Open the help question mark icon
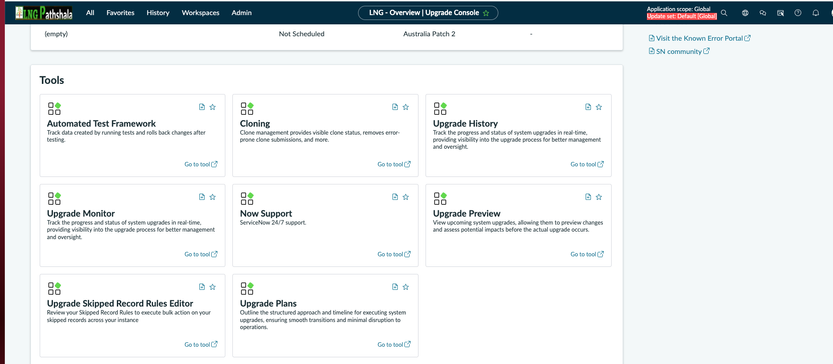Screen dimensions: 833x364 (x=798, y=13)
